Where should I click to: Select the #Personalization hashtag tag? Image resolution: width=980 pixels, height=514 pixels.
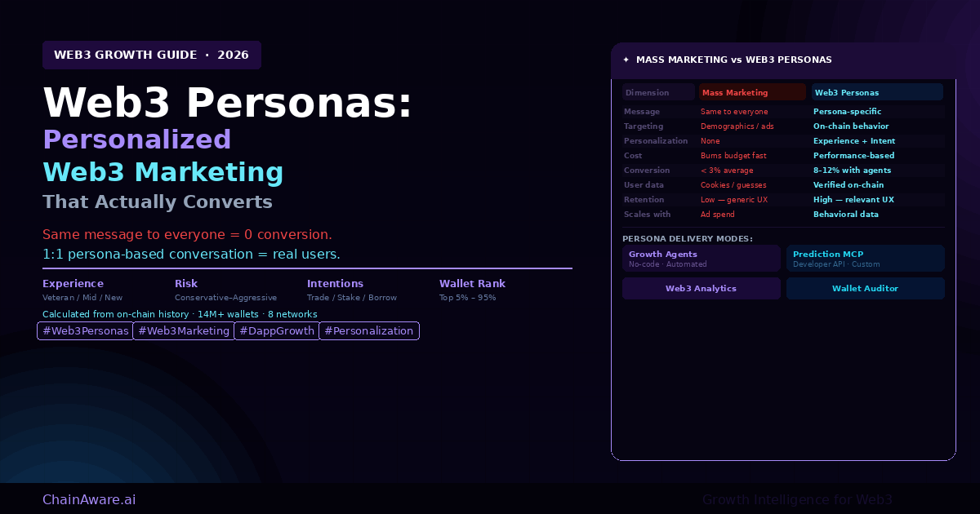[369, 330]
